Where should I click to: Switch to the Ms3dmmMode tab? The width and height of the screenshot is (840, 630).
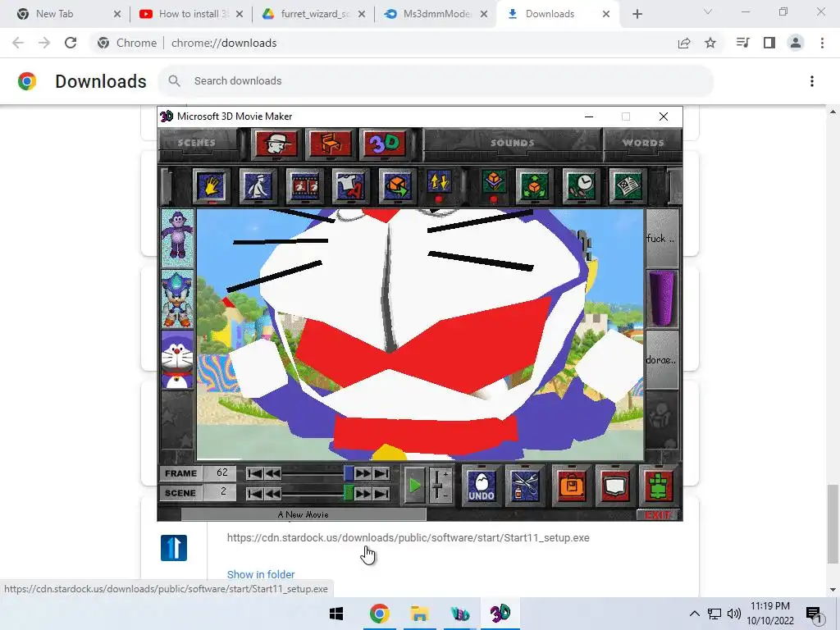click(x=435, y=14)
